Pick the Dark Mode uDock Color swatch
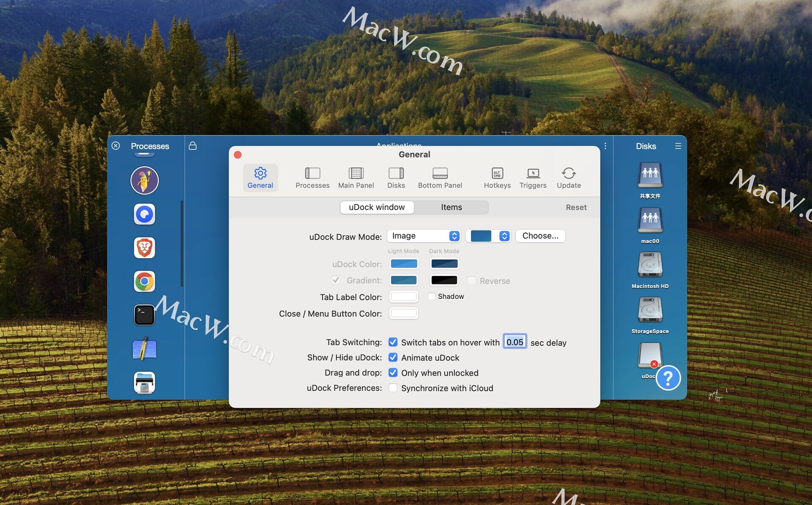The width and height of the screenshot is (812, 505). 444,264
